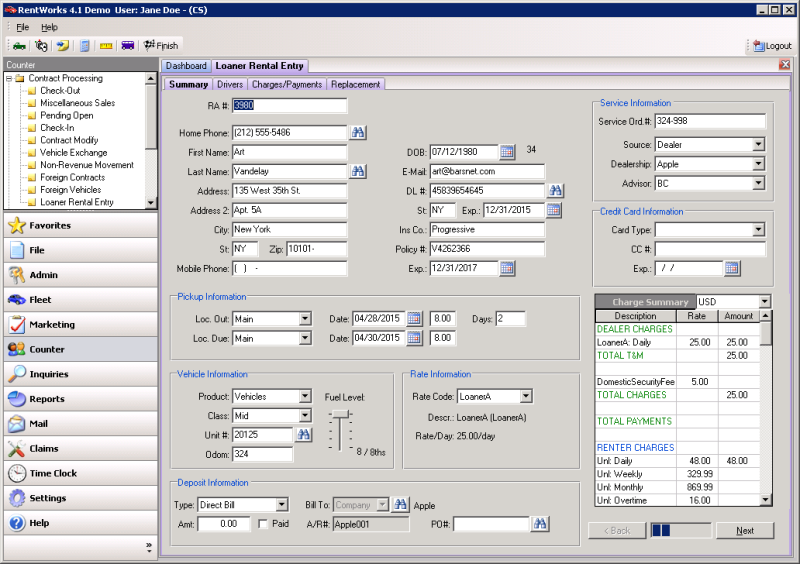
Task: Search Bill To company binoculars icon
Action: [401, 505]
